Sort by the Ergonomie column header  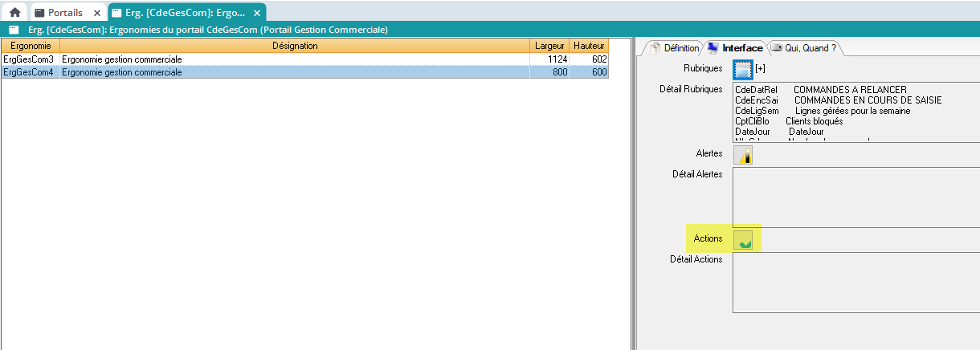tap(30, 46)
